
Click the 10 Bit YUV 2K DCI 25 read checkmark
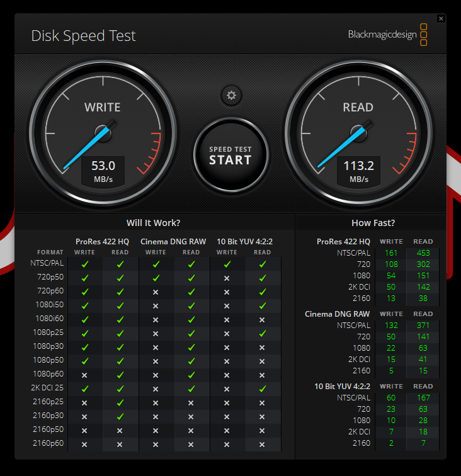263,388
